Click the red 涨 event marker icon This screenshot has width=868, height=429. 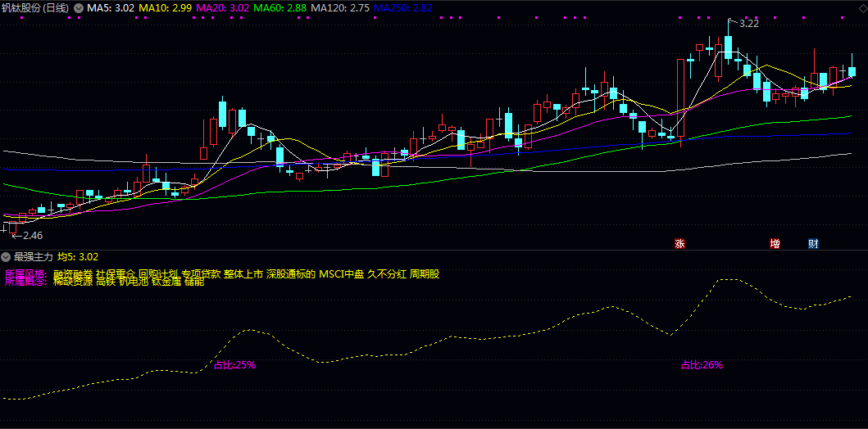(679, 243)
